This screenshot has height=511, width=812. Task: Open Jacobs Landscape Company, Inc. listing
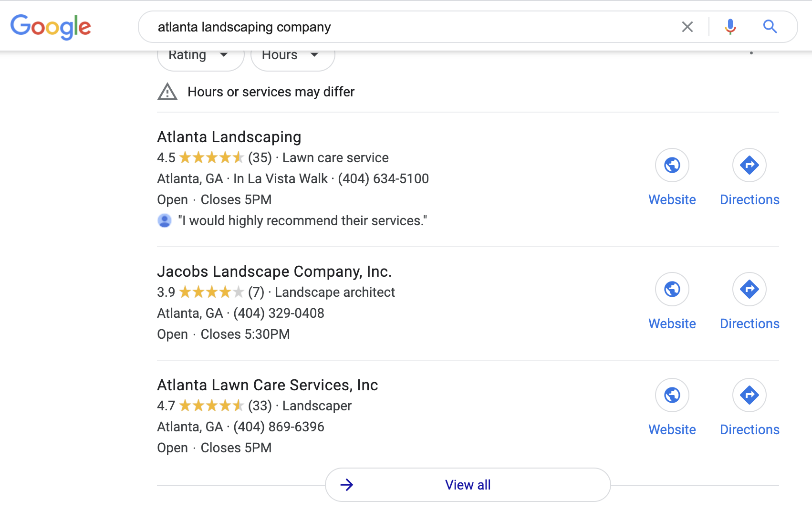click(274, 272)
